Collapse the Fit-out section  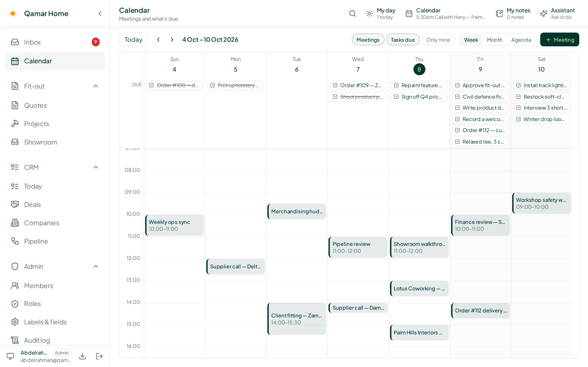pos(96,86)
